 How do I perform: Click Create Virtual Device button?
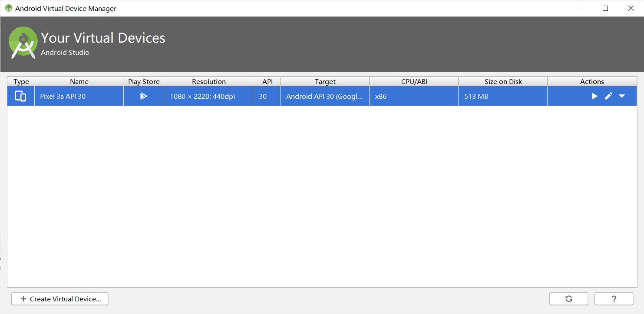[60, 299]
